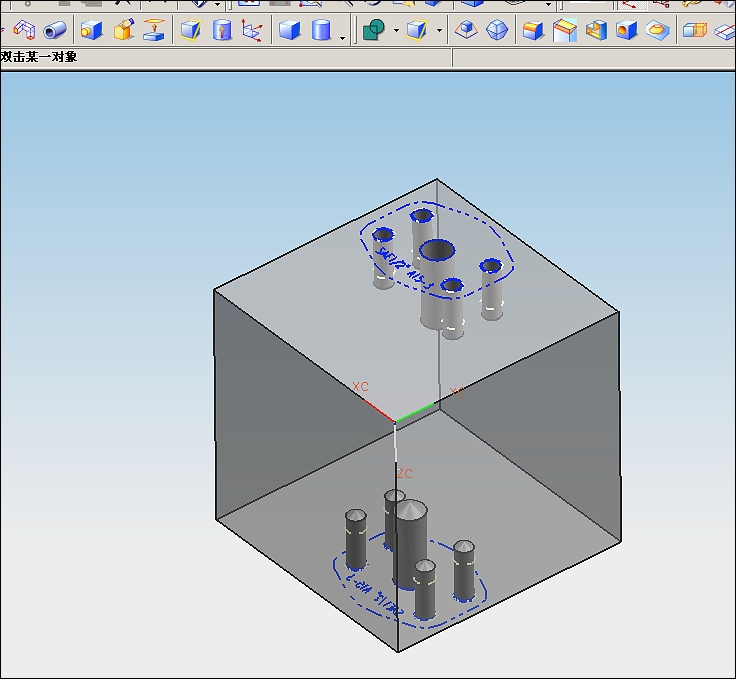Select the Shell (hollow) tool icon
Screen dimensions: 736x679
[x=596, y=31]
